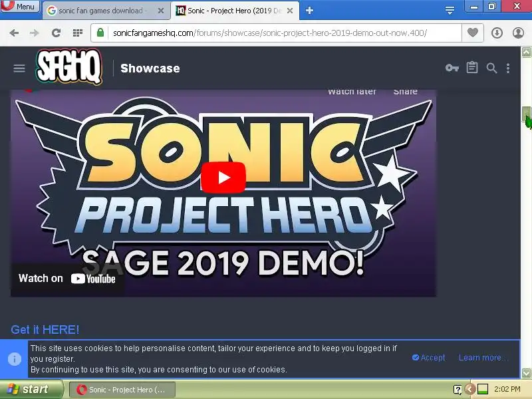Go back with the back arrow
This screenshot has width=532, height=399.
(14, 33)
